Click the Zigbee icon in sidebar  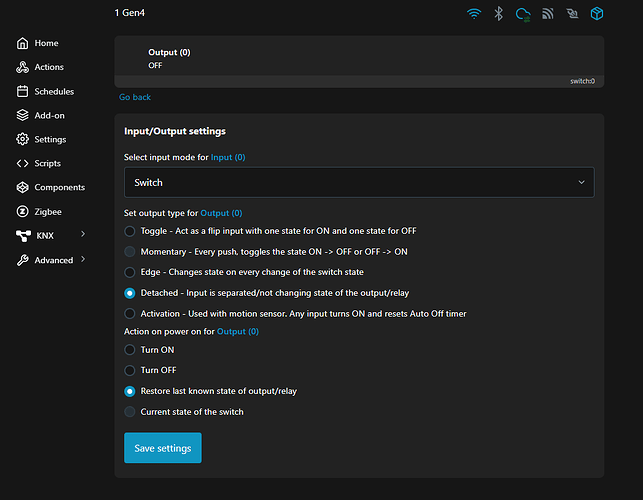pyautogui.click(x=23, y=211)
